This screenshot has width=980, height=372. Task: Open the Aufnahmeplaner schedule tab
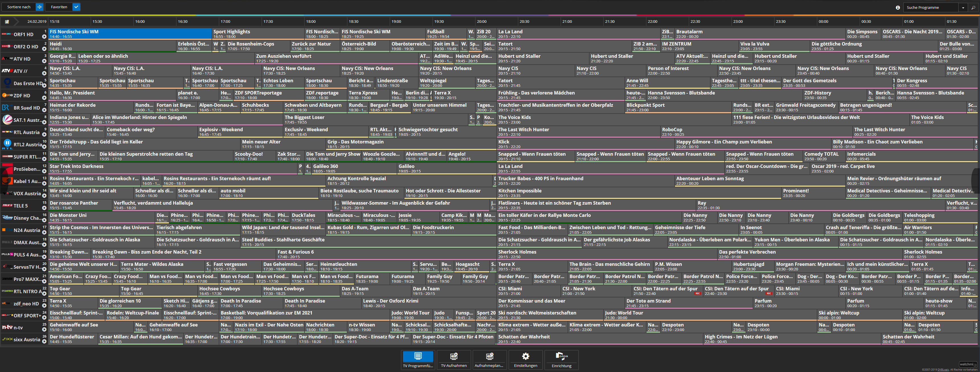(489, 359)
